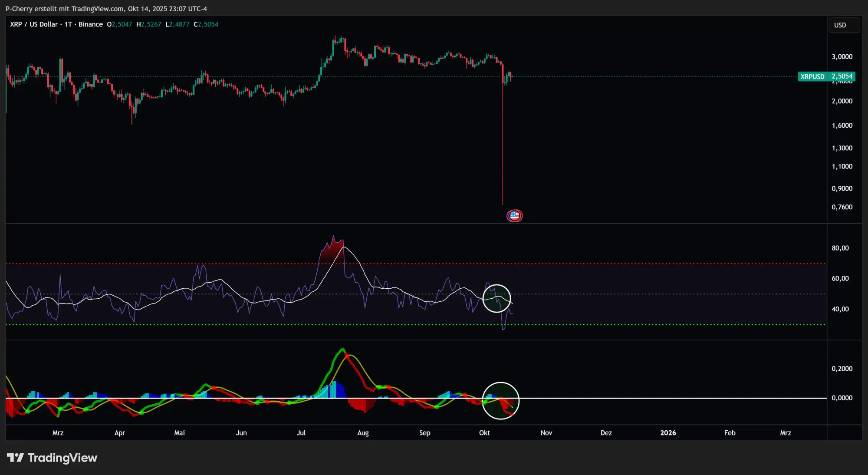This screenshot has width=868, height=475.
Task: Click the 3,0000 price scale label
Action: point(842,57)
